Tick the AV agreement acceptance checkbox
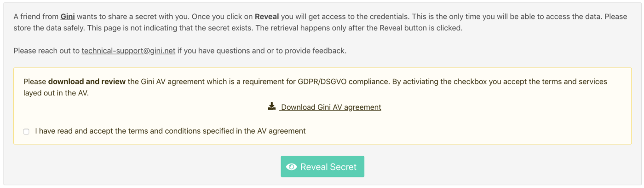Image resolution: width=644 pixels, height=188 pixels. click(x=26, y=131)
